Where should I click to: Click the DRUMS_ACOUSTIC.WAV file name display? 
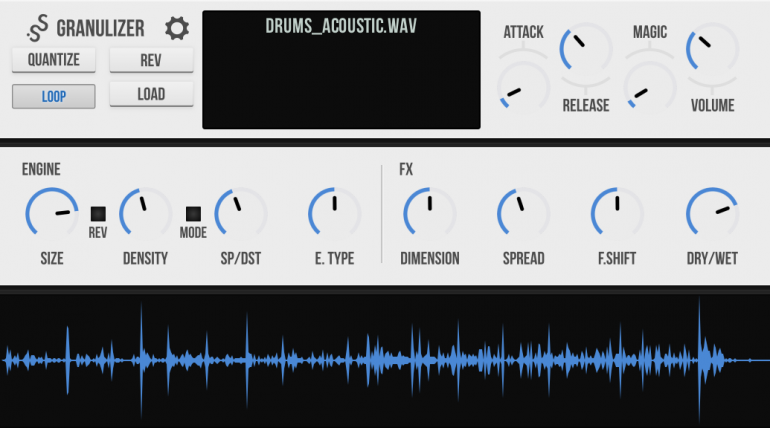[341, 26]
